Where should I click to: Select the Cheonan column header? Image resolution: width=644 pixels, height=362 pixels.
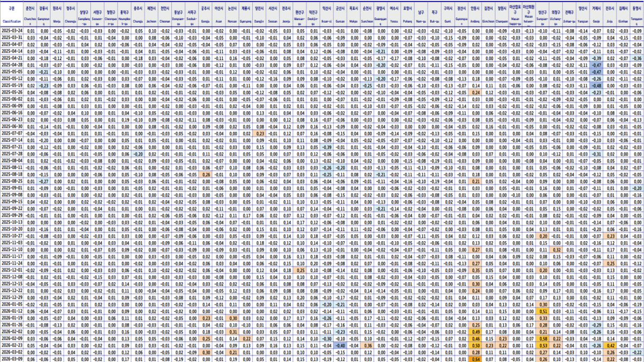[x=165, y=15]
